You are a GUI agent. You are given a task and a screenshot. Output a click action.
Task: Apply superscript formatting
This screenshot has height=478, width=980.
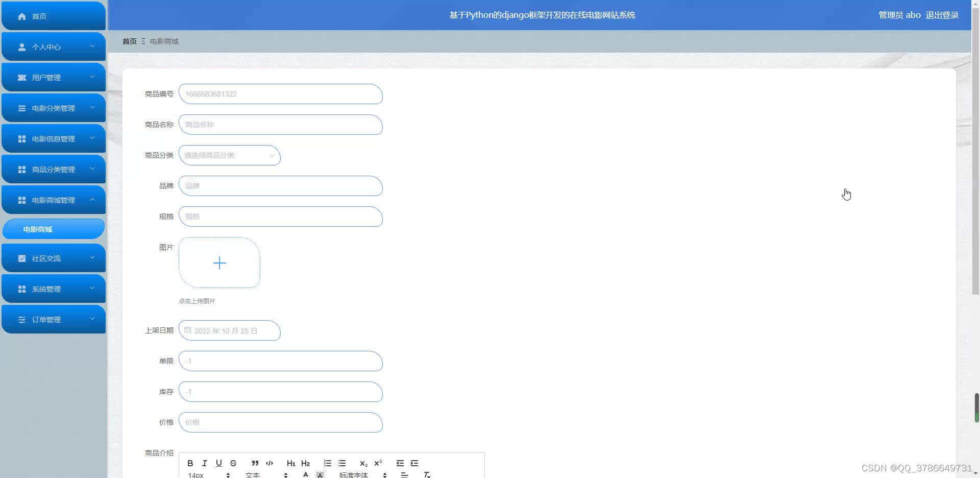tap(378, 463)
